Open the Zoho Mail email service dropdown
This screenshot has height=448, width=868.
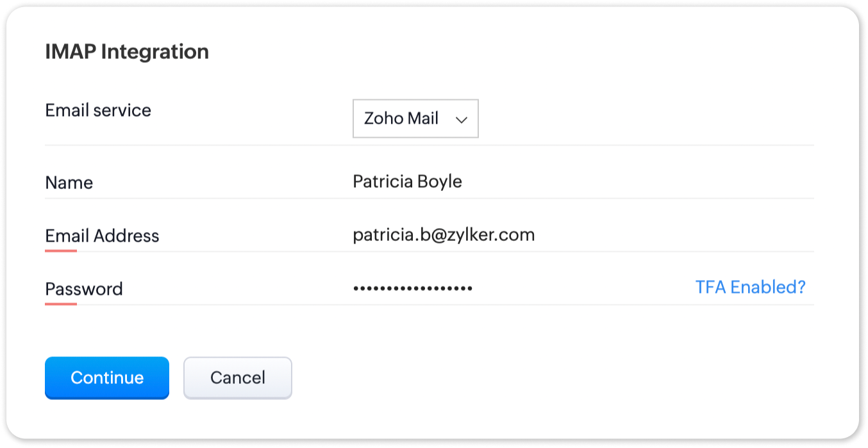click(415, 119)
